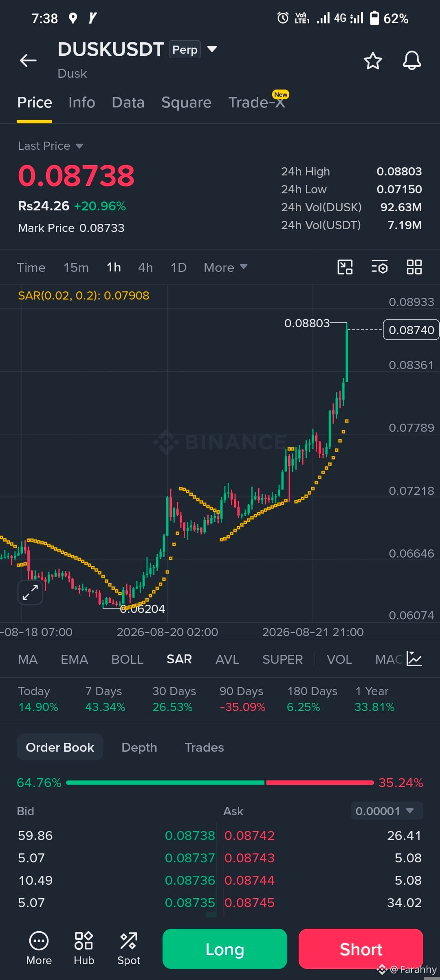Tap the green Long button
440x980 pixels.
pyautogui.click(x=225, y=949)
